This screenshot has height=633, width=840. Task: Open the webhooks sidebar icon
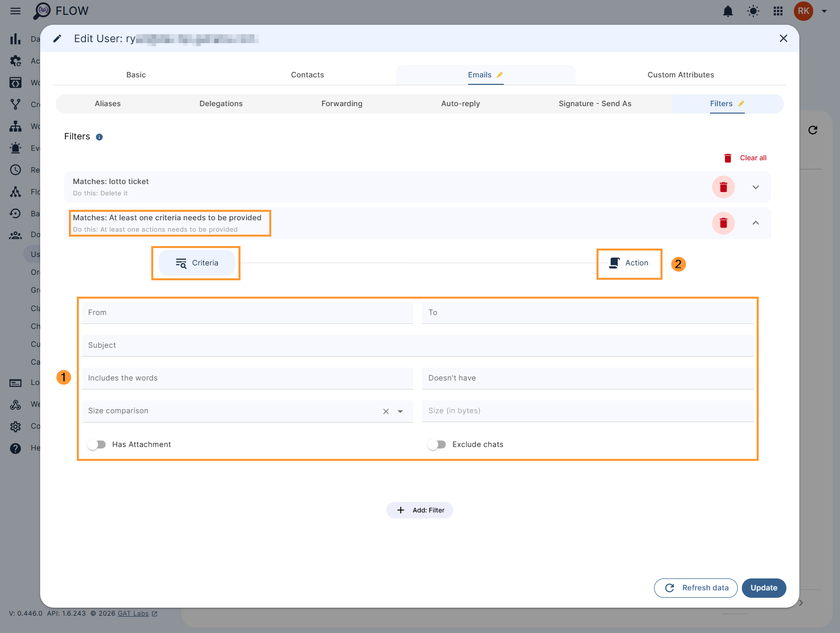pos(15,405)
